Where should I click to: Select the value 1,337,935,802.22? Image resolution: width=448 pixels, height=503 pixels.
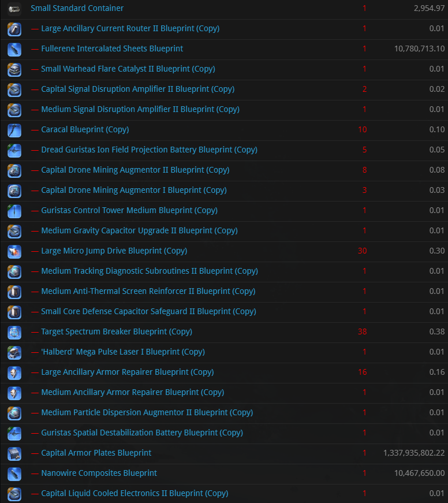414,453
